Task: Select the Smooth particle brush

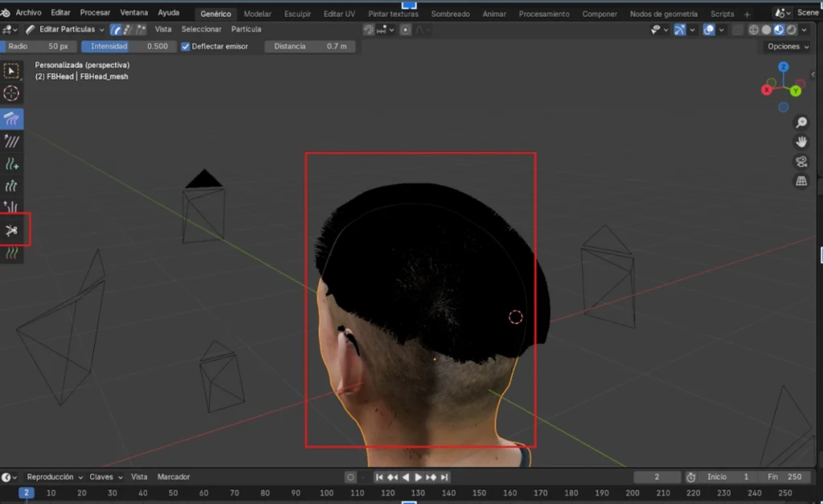Action: point(11,142)
